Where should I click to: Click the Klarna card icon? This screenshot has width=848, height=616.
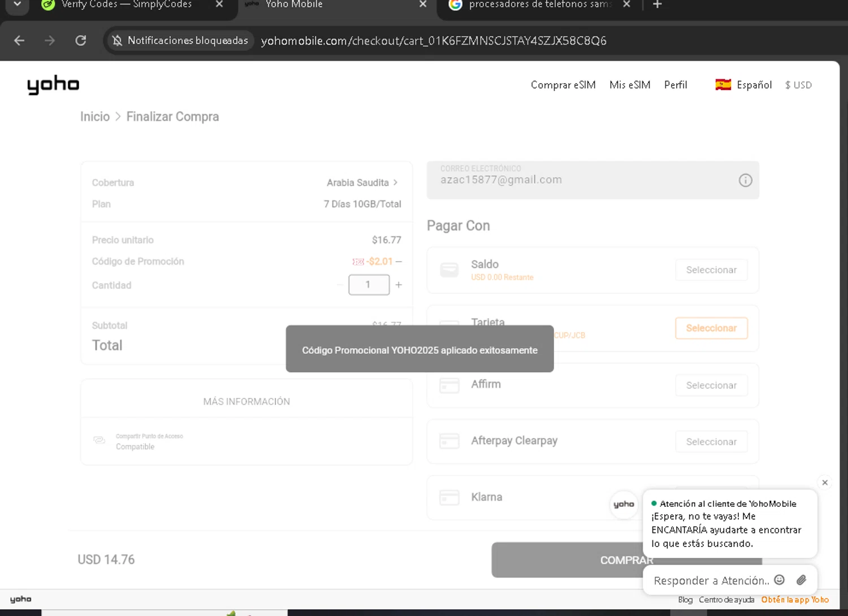point(449,497)
